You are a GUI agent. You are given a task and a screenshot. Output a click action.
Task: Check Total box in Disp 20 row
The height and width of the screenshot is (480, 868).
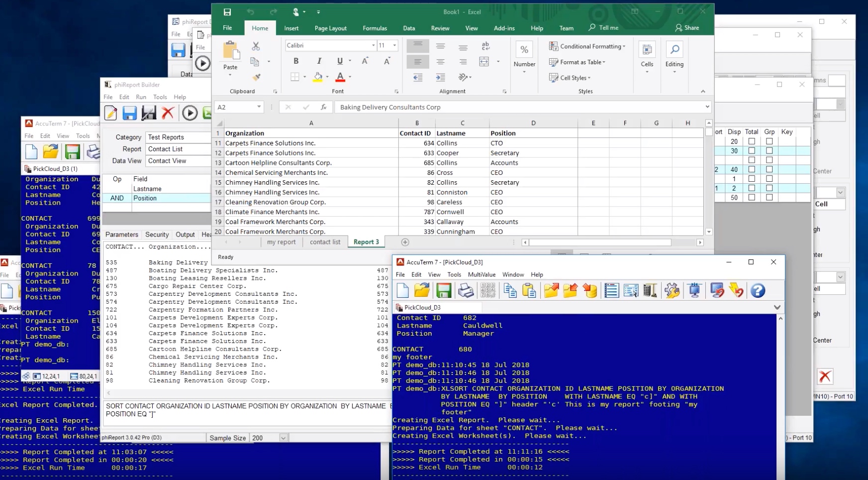pos(752,141)
